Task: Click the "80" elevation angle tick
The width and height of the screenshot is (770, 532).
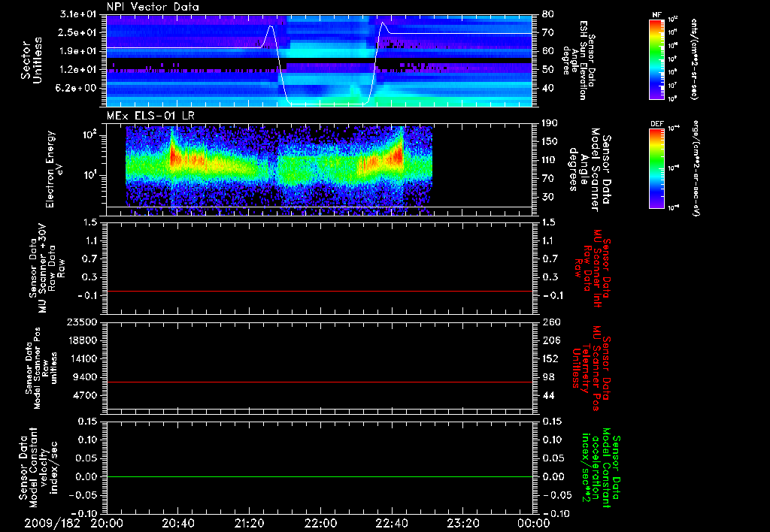Action: (x=547, y=14)
